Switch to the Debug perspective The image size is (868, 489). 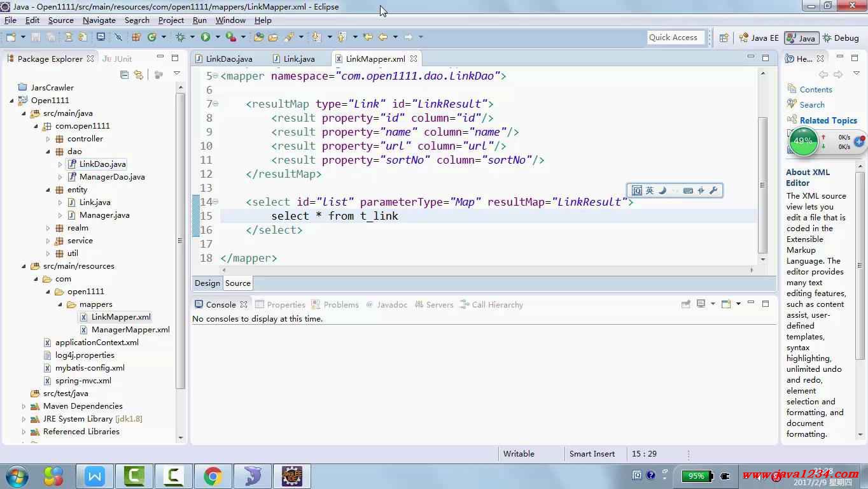[841, 38]
